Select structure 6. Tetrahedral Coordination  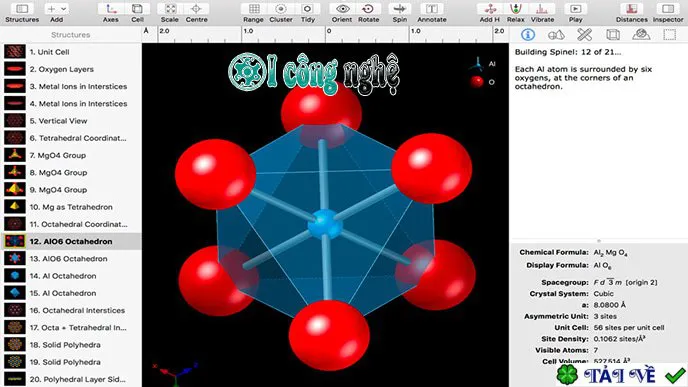point(71,138)
